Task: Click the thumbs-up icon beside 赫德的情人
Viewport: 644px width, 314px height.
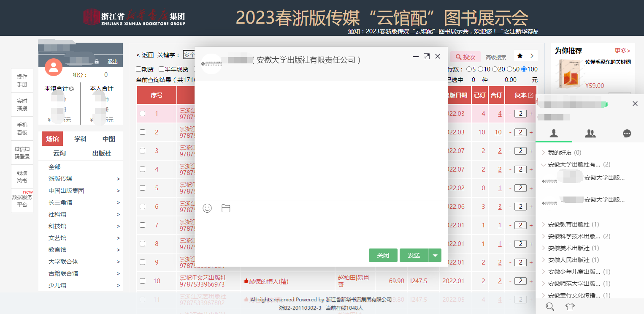Action: coord(246,281)
